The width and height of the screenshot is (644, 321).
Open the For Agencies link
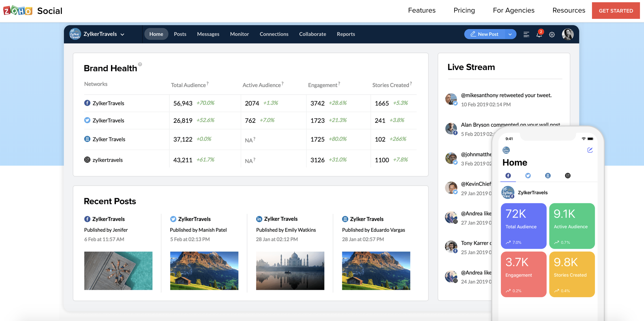(x=513, y=10)
